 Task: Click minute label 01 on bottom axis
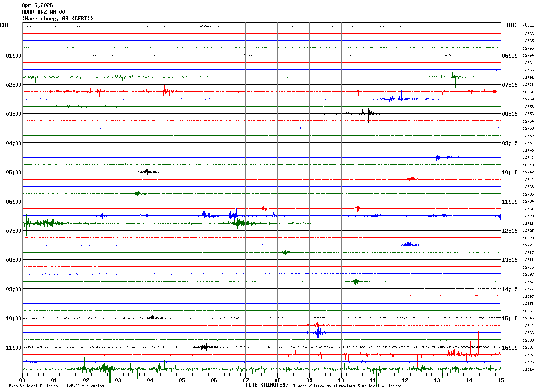click(54, 380)
